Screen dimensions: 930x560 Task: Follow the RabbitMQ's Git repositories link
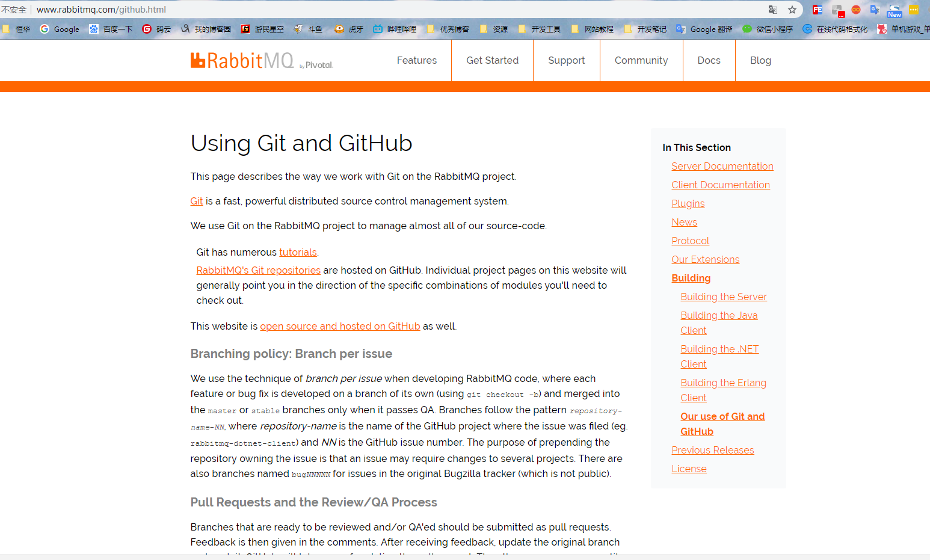click(259, 270)
